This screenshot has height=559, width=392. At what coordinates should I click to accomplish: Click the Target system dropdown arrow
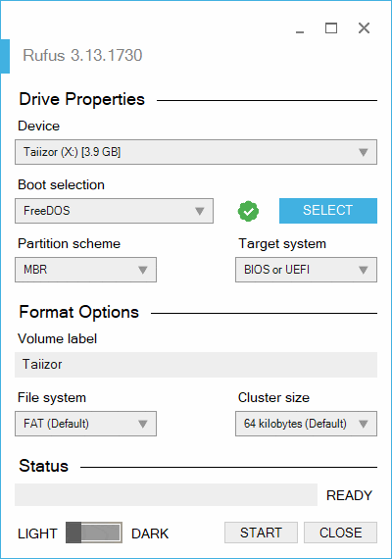tap(364, 270)
